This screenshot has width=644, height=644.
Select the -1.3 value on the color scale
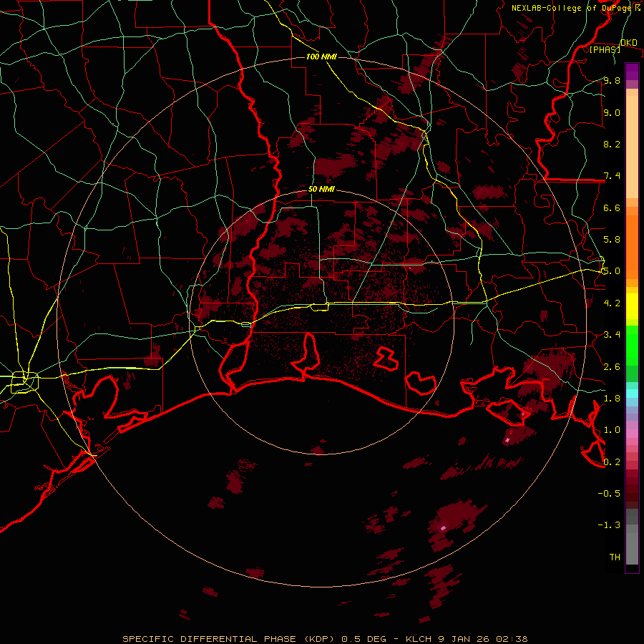pyautogui.click(x=609, y=525)
